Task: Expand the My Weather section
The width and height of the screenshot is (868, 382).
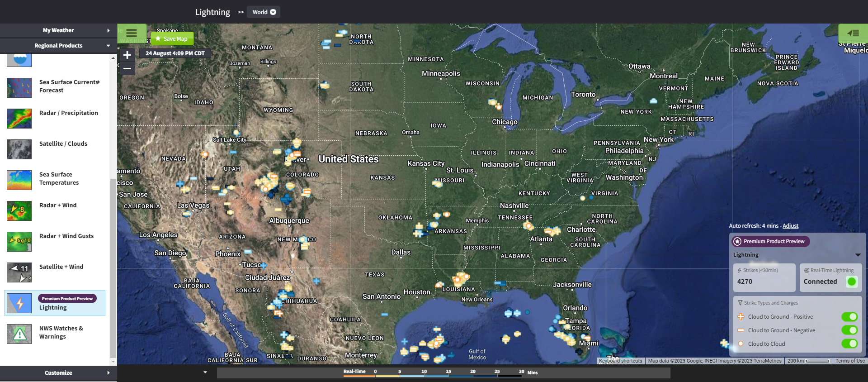Action: (x=58, y=30)
